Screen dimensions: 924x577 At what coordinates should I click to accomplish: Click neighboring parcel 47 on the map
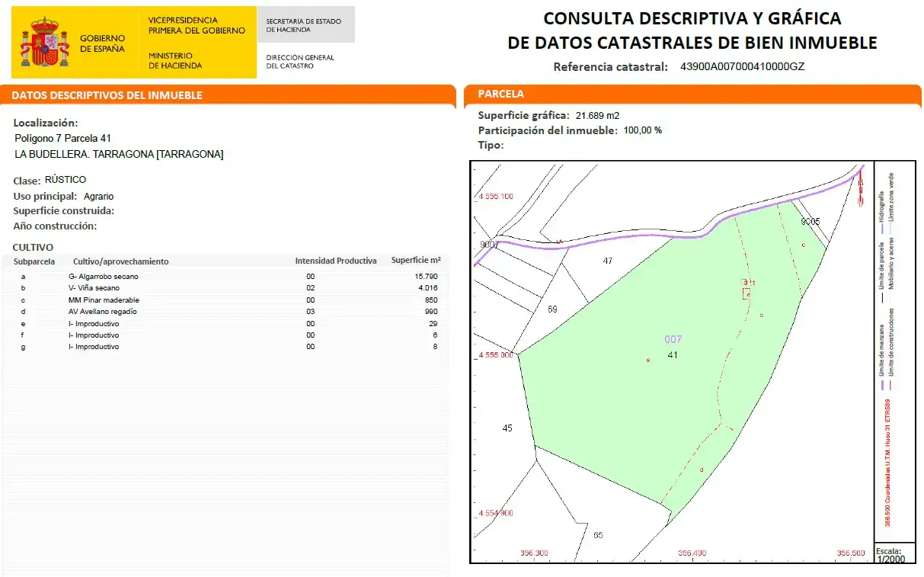[x=608, y=261]
